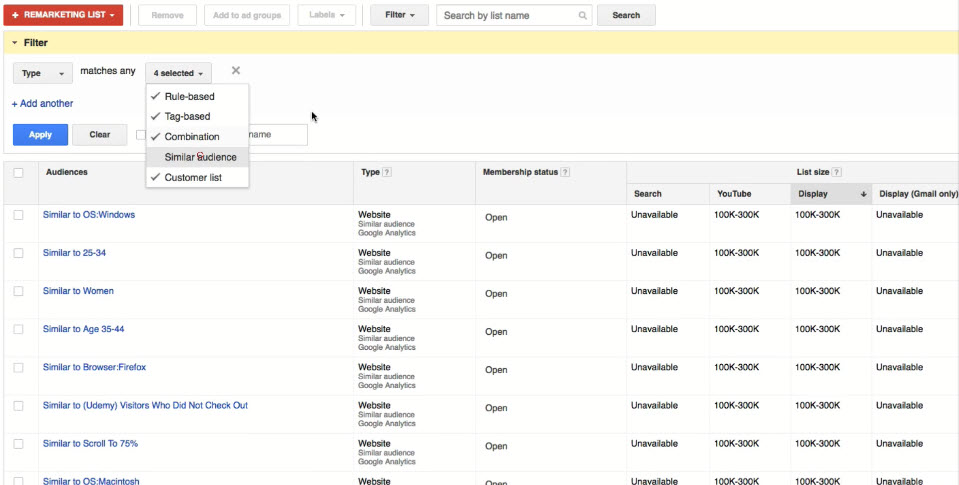Select the Similar to Women row checkbox
Viewport: 959px width, 485px height.
(x=19, y=291)
